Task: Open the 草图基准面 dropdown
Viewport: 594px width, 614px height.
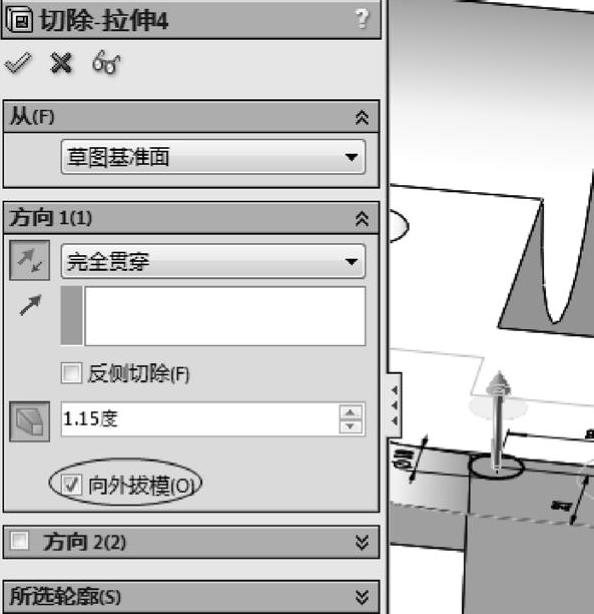Action: coord(213,157)
